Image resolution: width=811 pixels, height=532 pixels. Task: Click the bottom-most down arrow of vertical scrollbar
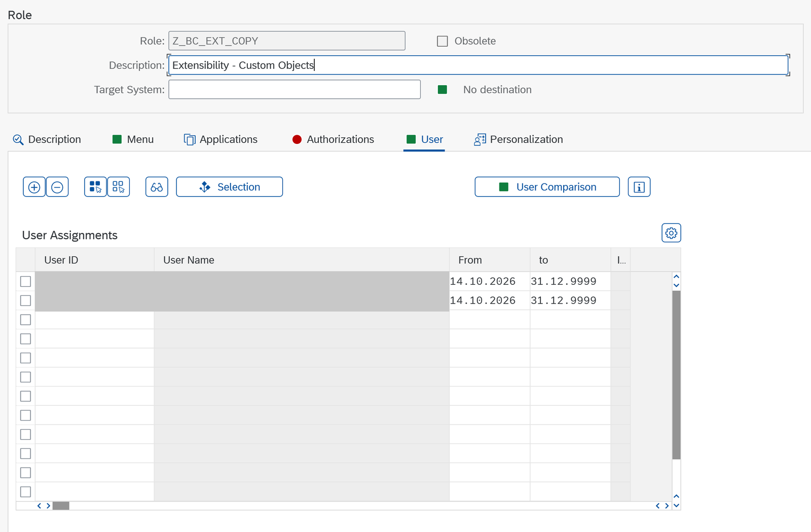click(676, 506)
